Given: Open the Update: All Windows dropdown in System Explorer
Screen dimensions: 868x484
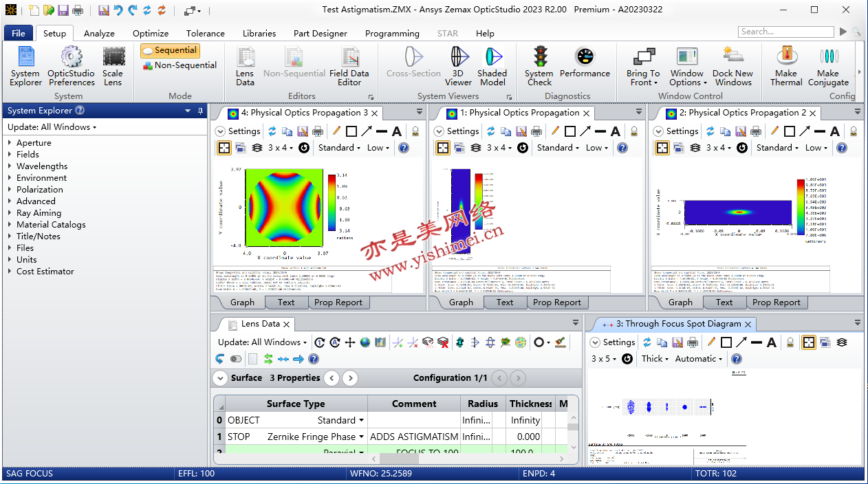Looking at the screenshot, I should click(x=52, y=127).
